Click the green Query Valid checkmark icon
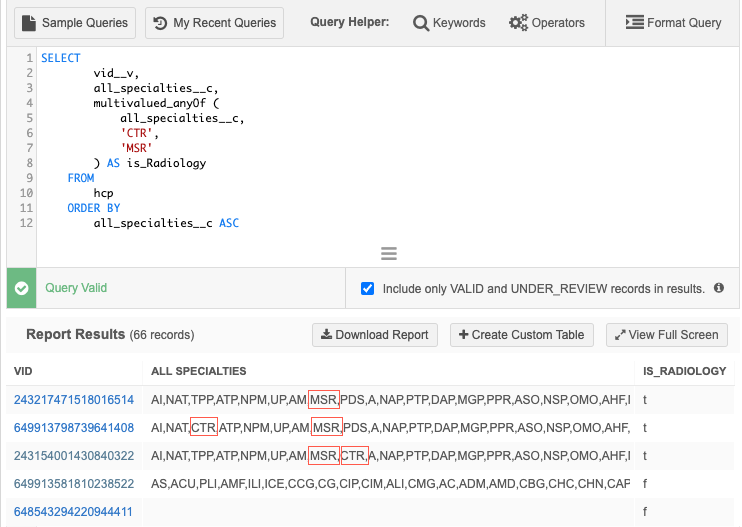Image resolution: width=742 pixels, height=527 pixels. (x=21, y=288)
